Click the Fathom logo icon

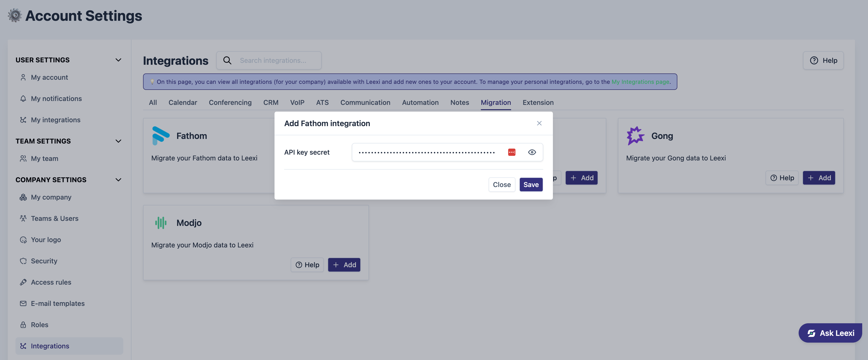tap(161, 136)
